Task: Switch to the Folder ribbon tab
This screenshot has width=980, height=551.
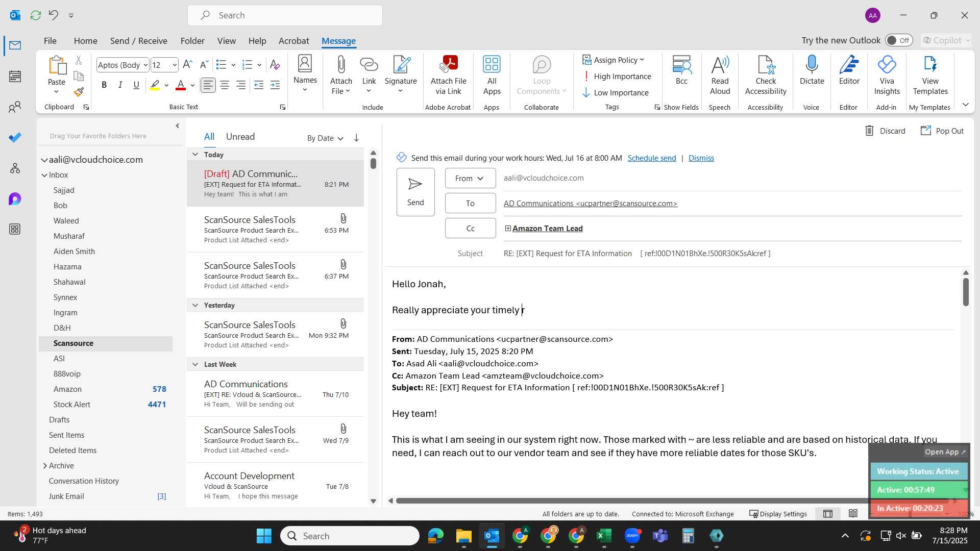Action: 192,41
